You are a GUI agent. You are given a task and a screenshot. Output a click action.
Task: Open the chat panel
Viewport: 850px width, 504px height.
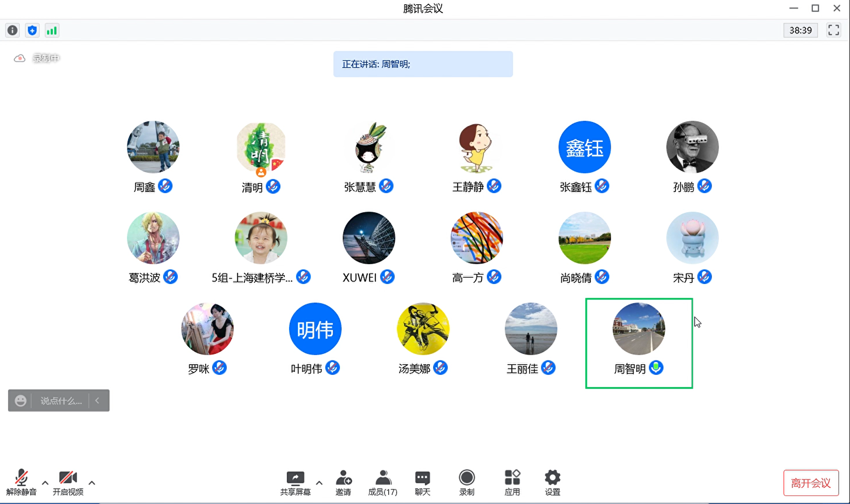point(422,482)
